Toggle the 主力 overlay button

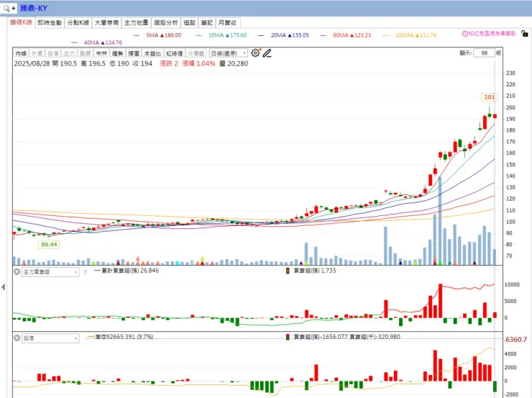(69, 53)
